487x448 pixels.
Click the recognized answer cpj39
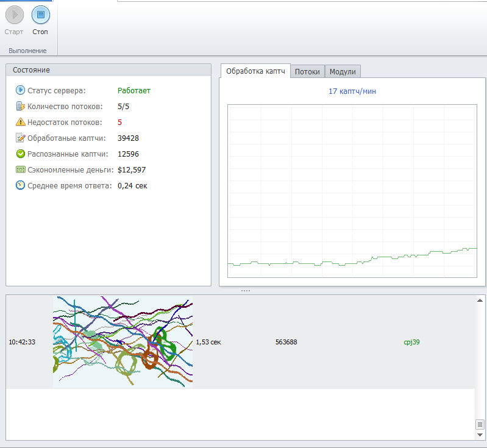pos(411,342)
